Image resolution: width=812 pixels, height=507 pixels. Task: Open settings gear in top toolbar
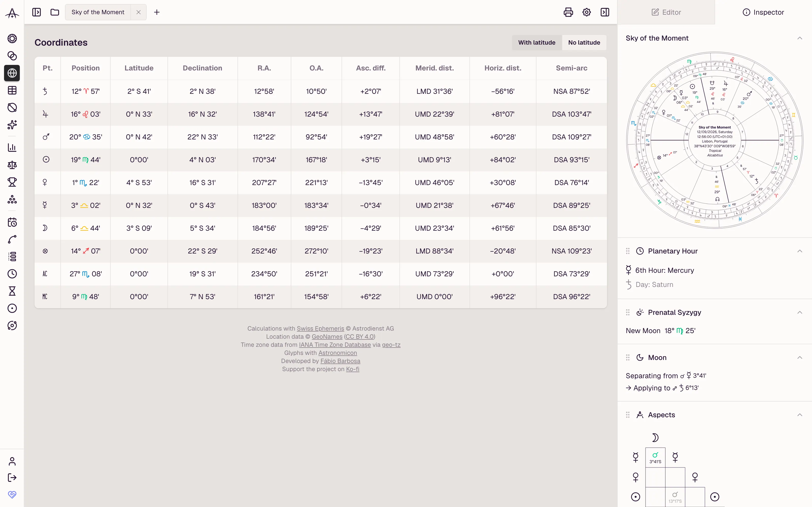click(586, 12)
